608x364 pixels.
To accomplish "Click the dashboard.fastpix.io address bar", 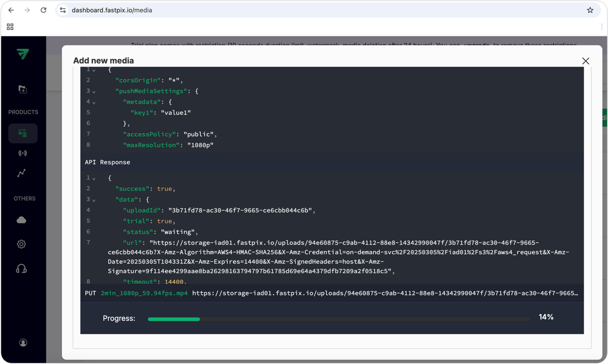I will (x=327, y=10).
